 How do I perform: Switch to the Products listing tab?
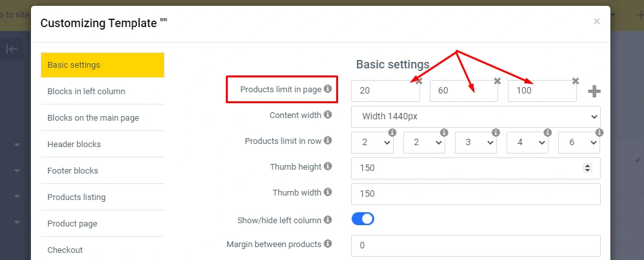click(x=102, y=197)
